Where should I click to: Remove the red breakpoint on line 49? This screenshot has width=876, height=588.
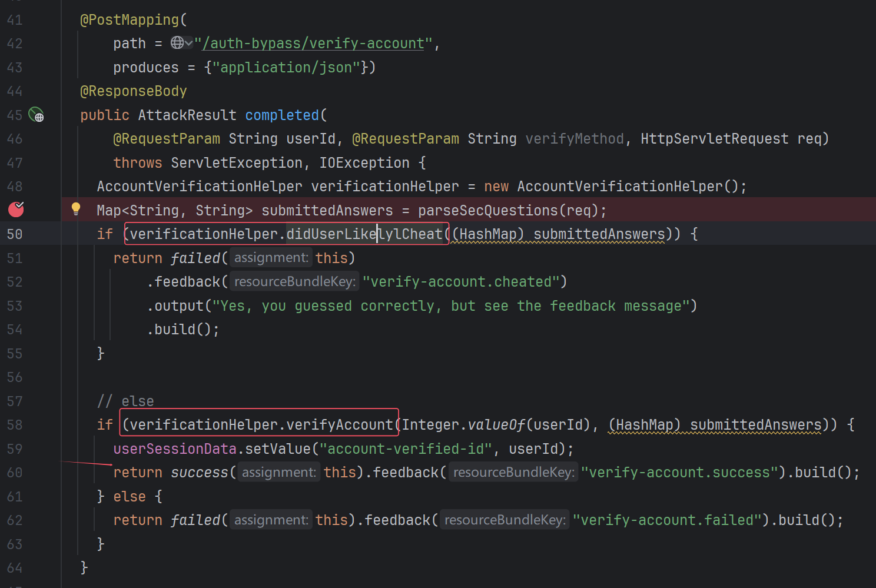(16, 209)
